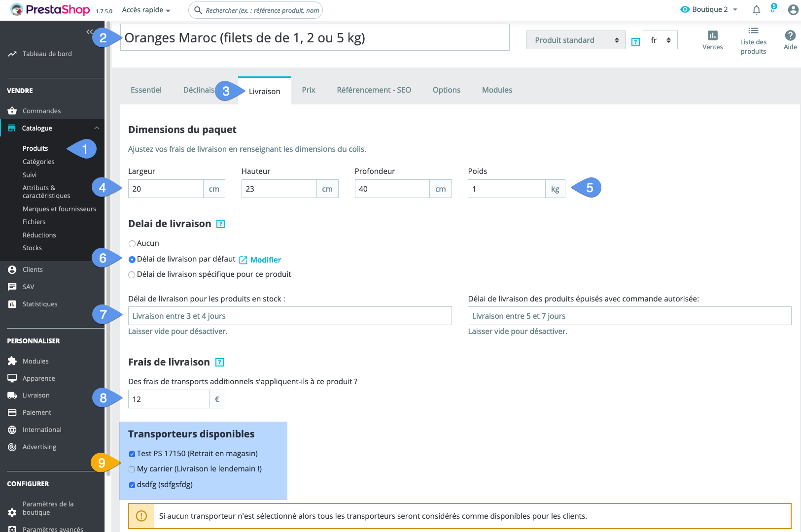Open the Ventes sales chart icon

[x=712, y=35]
